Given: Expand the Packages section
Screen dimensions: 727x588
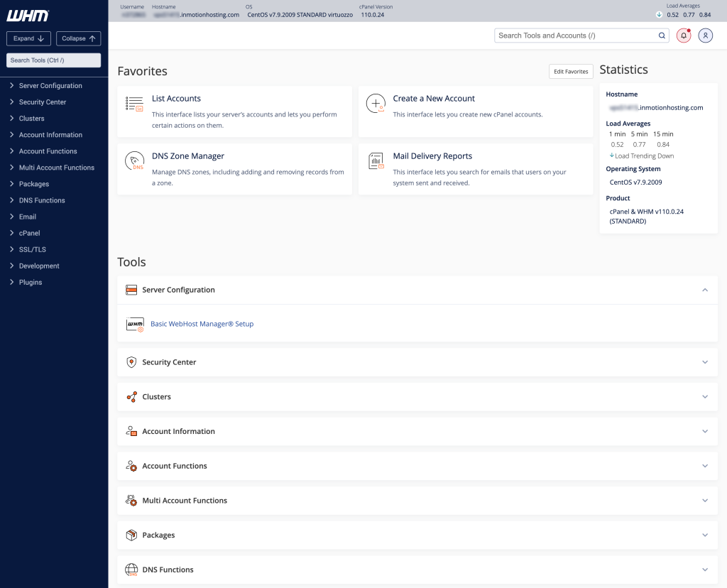Looking at the screenshot, I should pos(705,535).
